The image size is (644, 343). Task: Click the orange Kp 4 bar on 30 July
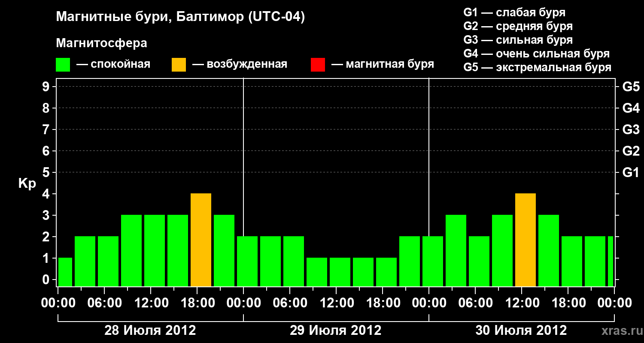coord(526,240)
